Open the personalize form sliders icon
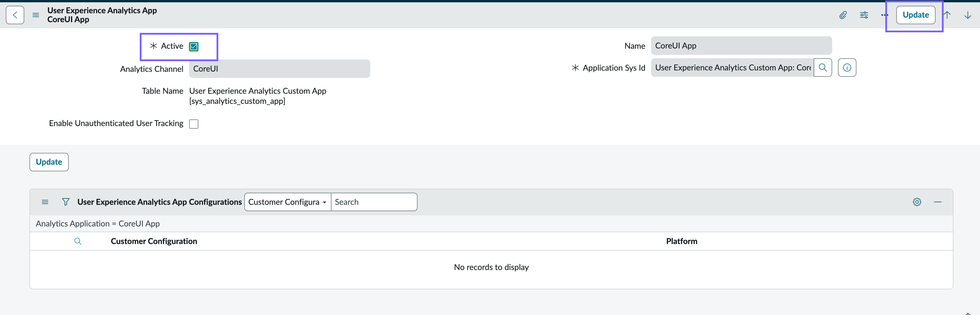The image size is (980, 315). pos(864,15)
